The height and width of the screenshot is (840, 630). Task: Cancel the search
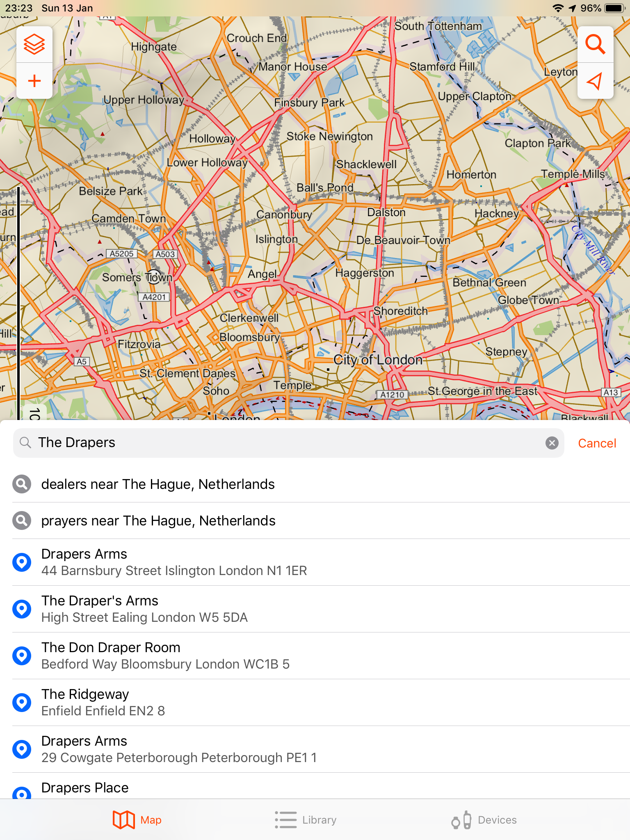tap(597, 443)
